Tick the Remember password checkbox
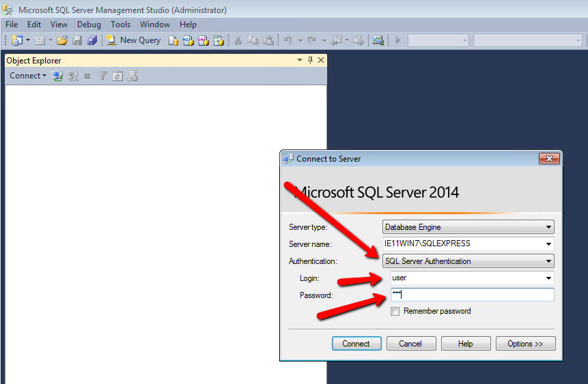This screenshot has width=588, height=384. click(x=395, y=311)
